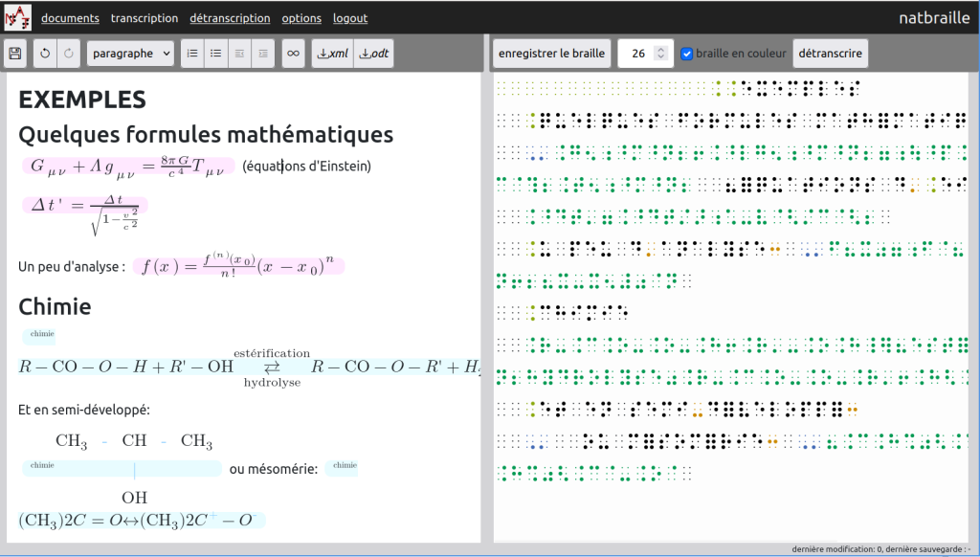Insert a bulleted list
The height and width of the screenshot is (557, 980).
[x=216, y=54]
